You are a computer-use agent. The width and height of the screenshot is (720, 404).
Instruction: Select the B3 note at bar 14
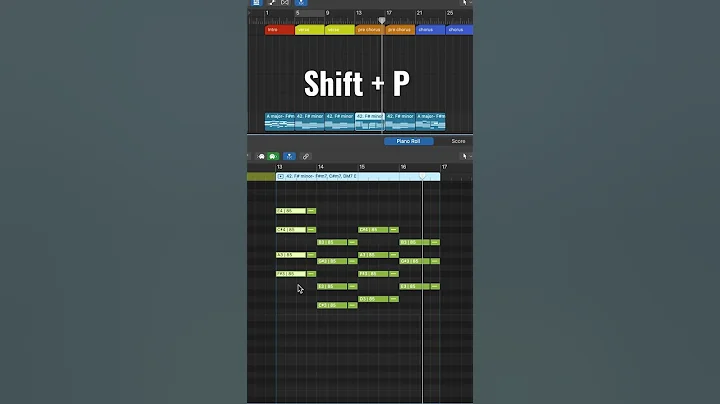click(x=332, y=242)
